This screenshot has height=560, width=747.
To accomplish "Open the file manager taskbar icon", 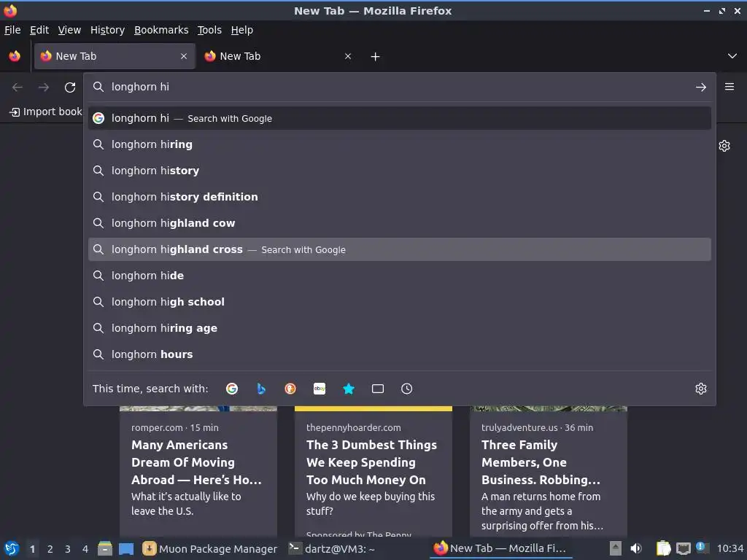I will (x=105, y=548).
